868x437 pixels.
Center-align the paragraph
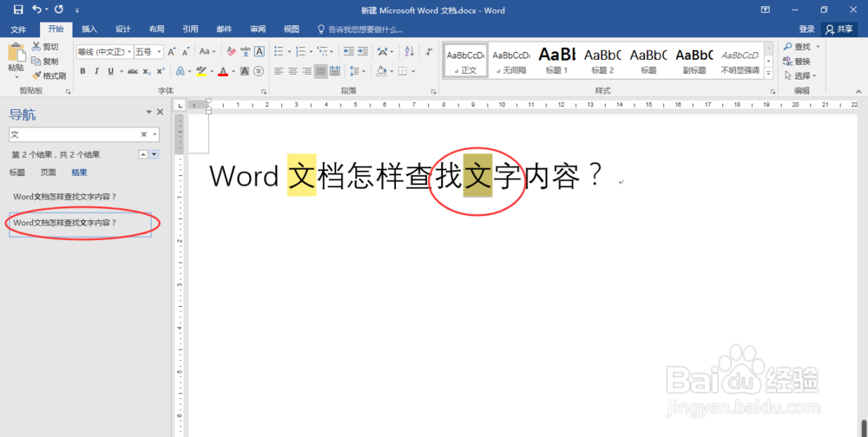[293, 71]
